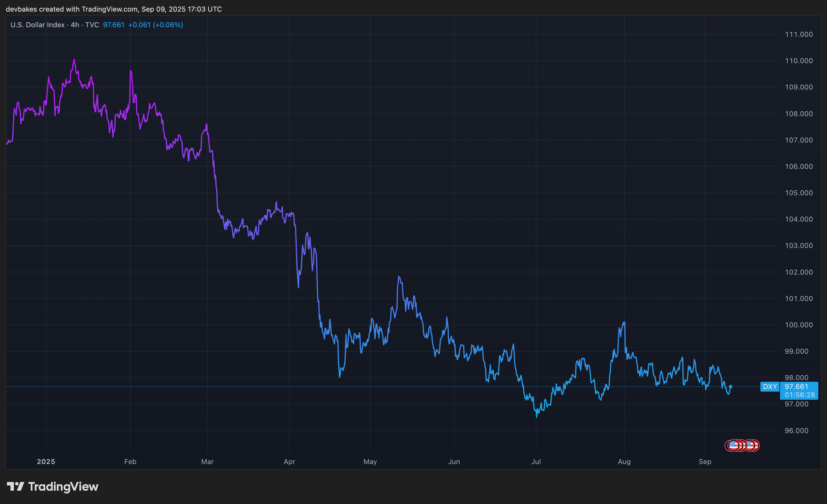Click the 01:56:28 bar countdown timer
This screenshot has height=504, width=827.
[799, 395]
